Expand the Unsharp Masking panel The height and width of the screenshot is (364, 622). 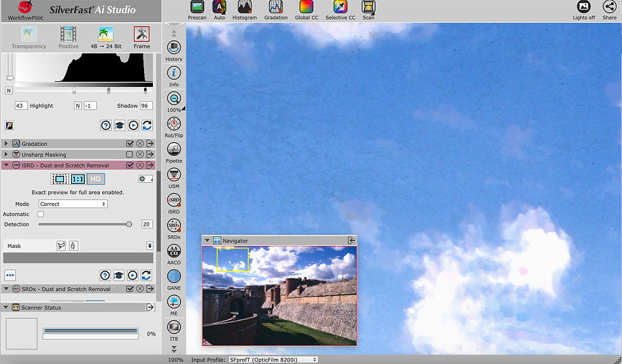tap(6, 154)
